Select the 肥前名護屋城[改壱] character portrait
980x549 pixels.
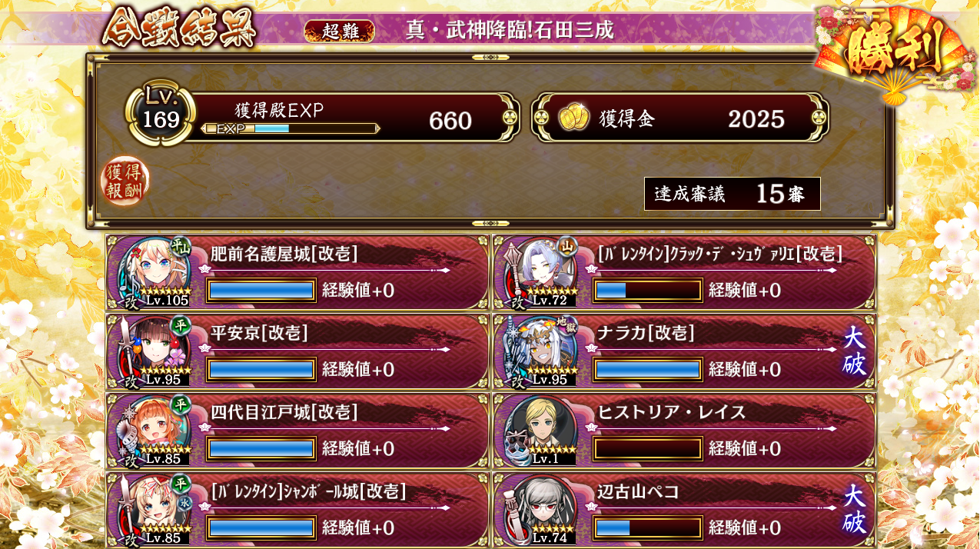154,272
